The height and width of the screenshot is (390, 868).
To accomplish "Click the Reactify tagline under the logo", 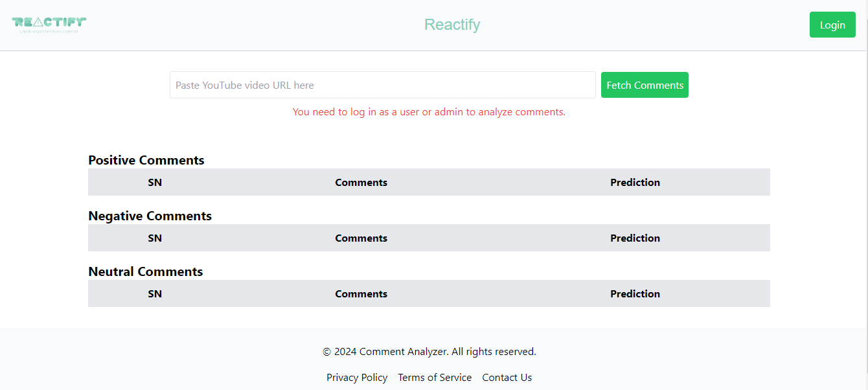I will coord(49,30).
